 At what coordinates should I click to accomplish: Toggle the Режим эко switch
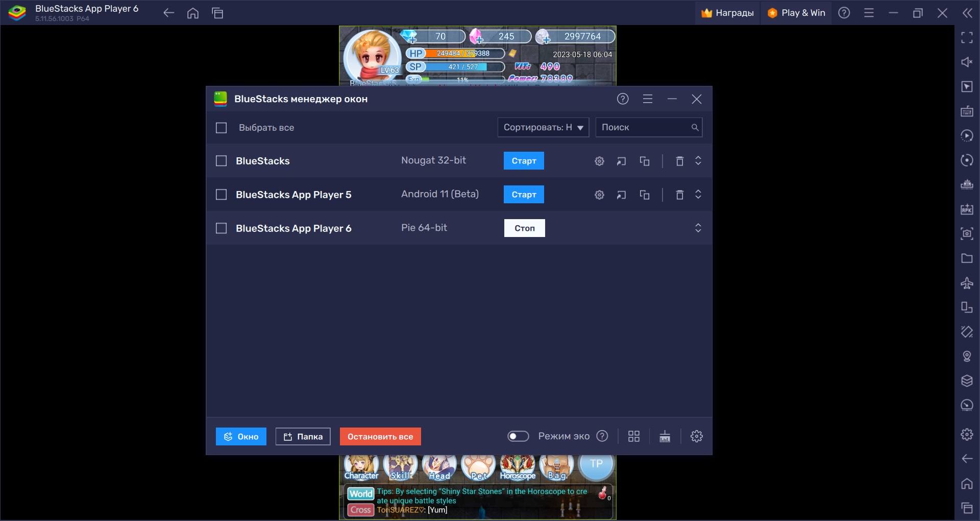(518, 436)
